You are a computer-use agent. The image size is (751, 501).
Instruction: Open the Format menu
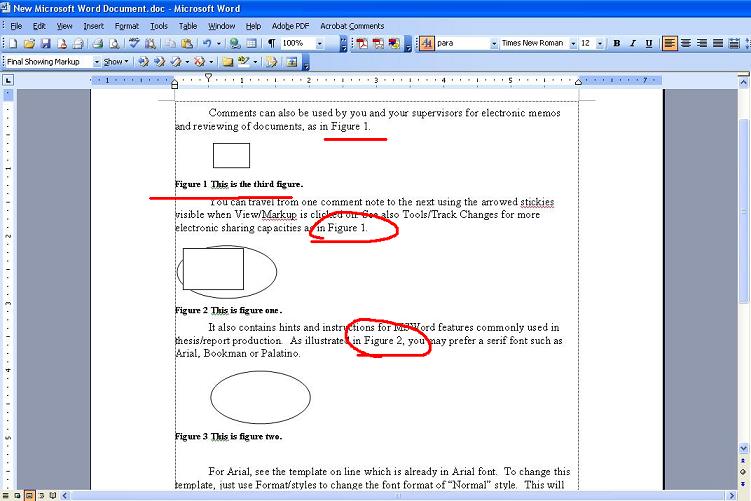click(x=127, y=26)
